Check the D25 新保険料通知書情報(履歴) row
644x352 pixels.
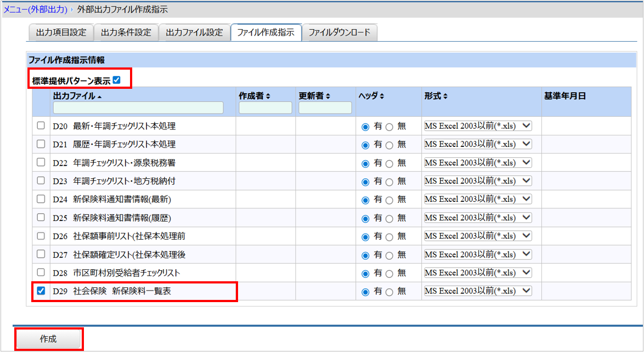[x=41, y=217]
